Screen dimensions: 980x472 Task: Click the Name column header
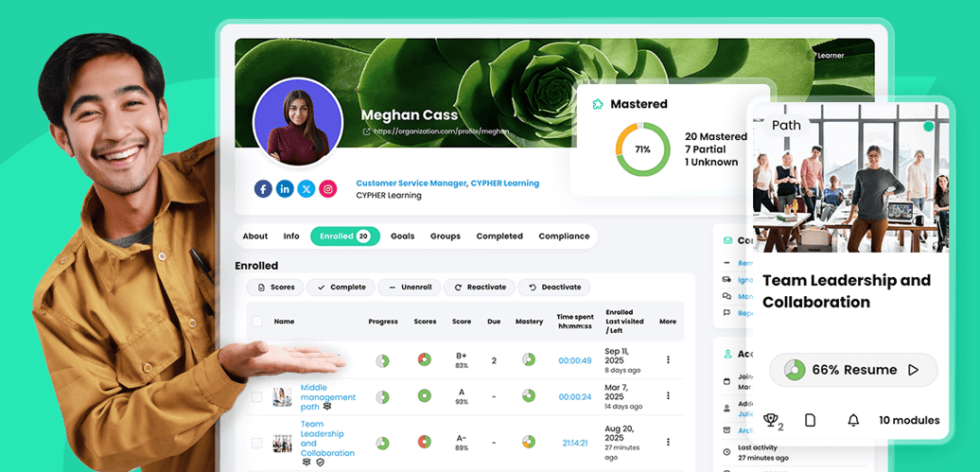pyautogui.click(x=284, y=322)
